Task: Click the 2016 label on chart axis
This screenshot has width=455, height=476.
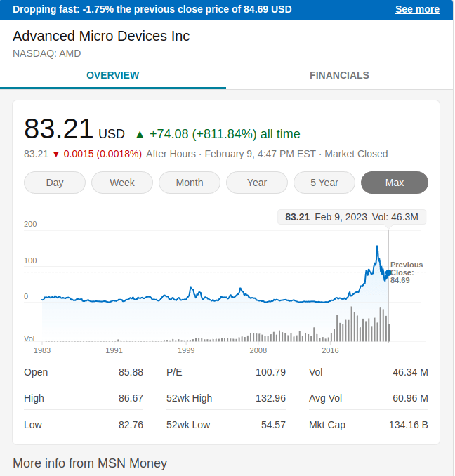Action: [x=330, y=350]
